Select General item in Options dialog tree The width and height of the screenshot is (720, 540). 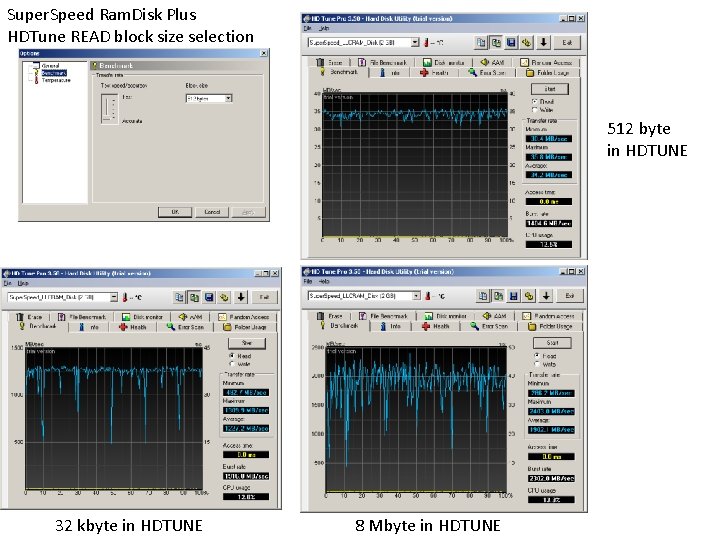51,66
